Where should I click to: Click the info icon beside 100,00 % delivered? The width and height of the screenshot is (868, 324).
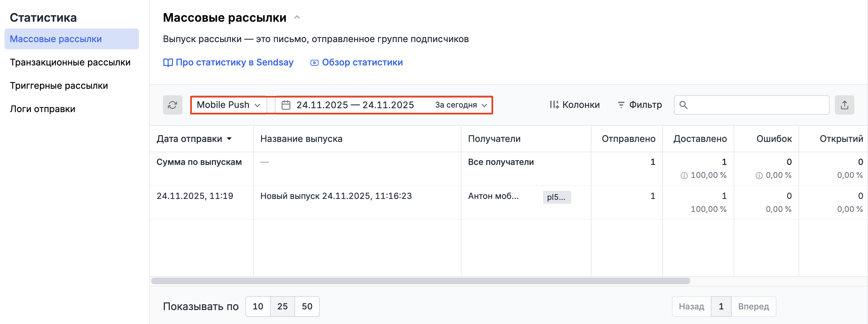684,176
